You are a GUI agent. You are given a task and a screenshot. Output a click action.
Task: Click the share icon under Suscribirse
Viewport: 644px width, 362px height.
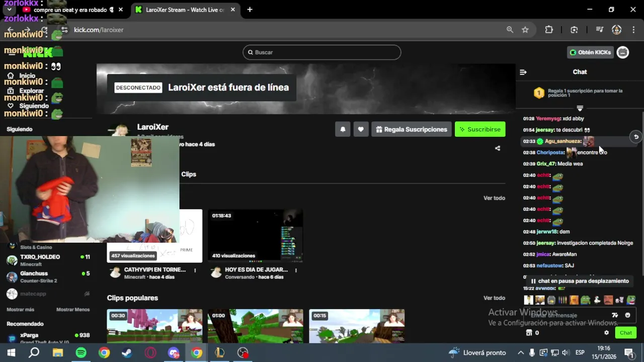(498, 148)
